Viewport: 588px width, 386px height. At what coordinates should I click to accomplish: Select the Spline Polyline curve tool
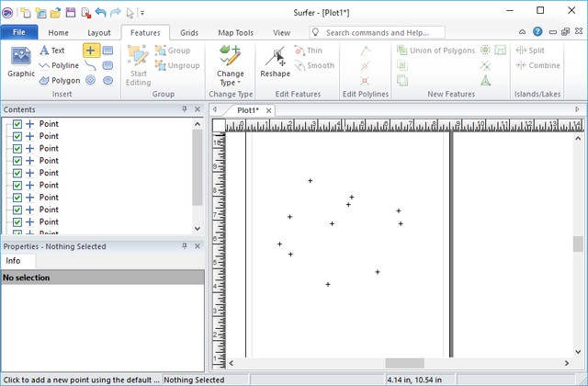tap(90, 65)
